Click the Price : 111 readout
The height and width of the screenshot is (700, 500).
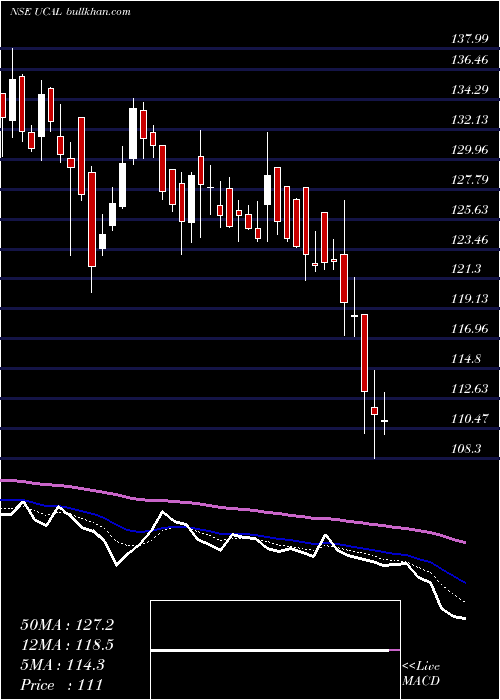click(x=62, y=684)
